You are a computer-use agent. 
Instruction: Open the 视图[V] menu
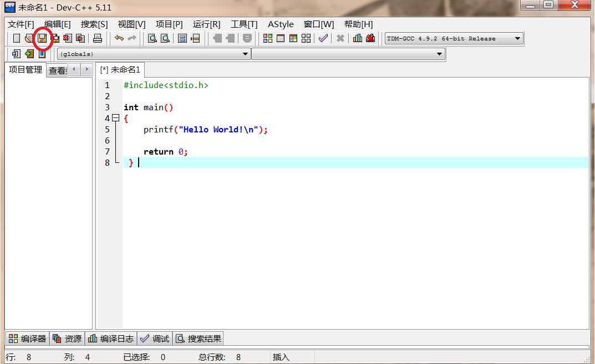[x=131, y=24]
